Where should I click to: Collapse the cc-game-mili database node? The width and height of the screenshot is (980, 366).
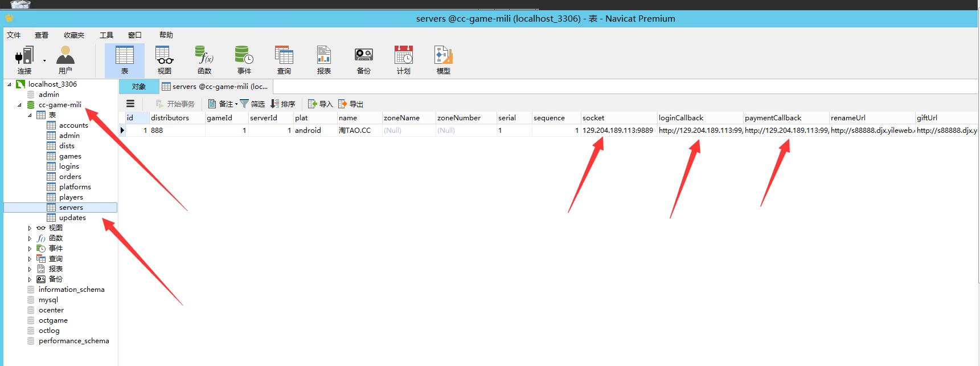click(x=19, y=105)
